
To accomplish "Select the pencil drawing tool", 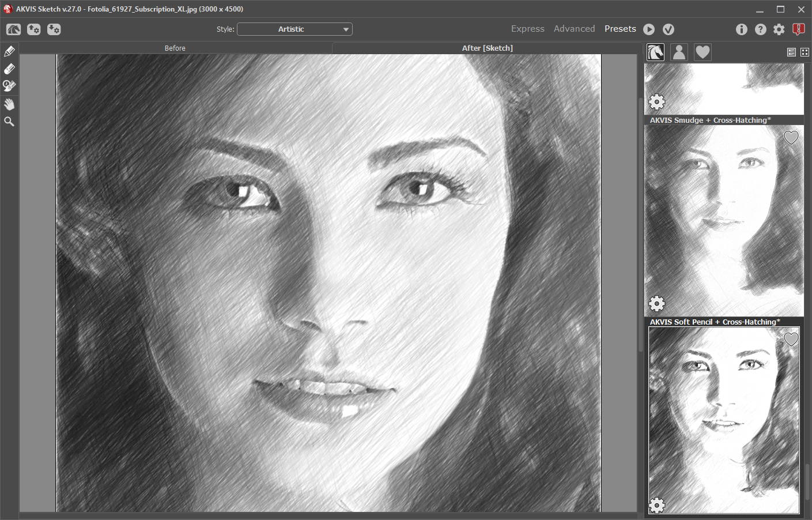I will [x=9, y=52].
